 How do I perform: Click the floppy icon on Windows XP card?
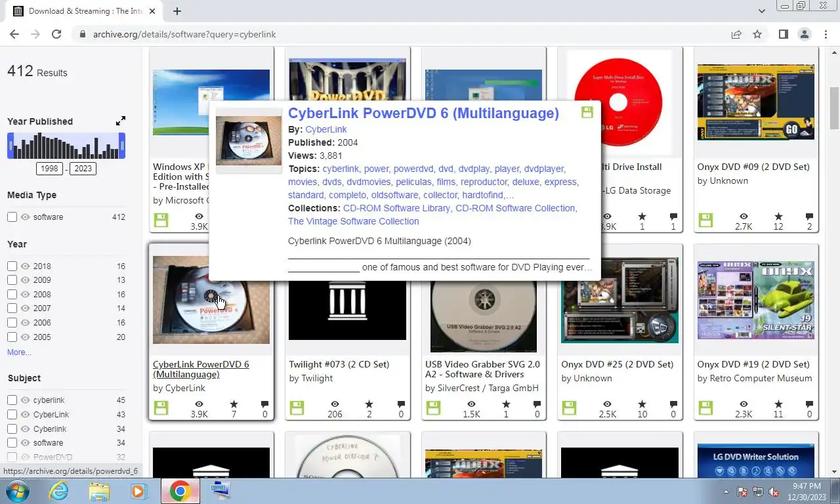pos(161,220)
